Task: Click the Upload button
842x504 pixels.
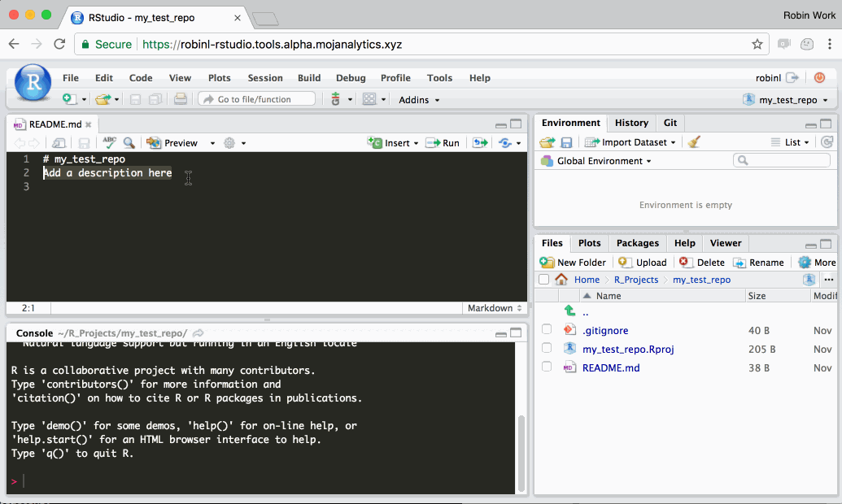Action: point(642,263)
